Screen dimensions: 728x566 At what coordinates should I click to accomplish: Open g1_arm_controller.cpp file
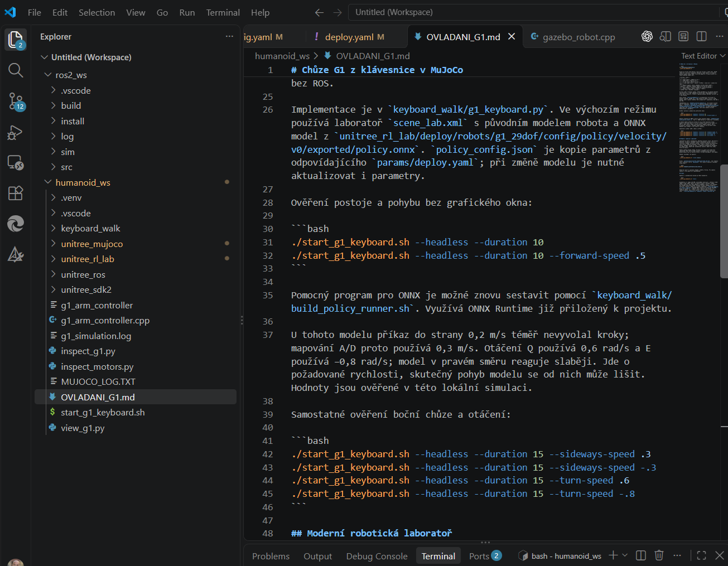click(135, 320)
